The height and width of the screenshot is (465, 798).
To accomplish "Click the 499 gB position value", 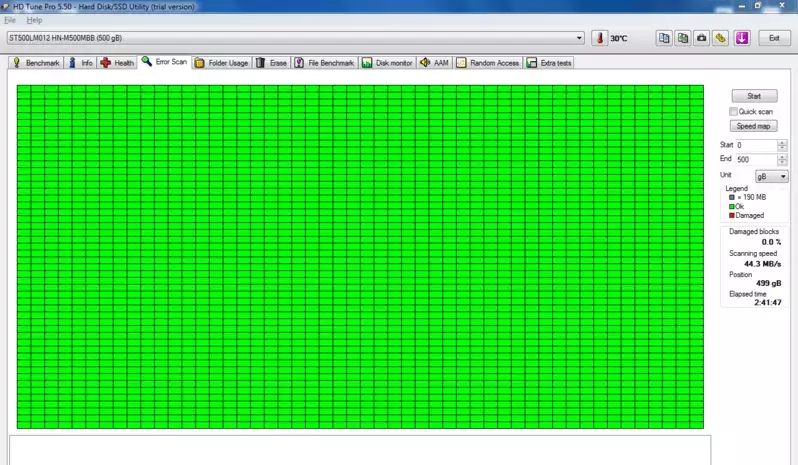I will tap(768, 283).
